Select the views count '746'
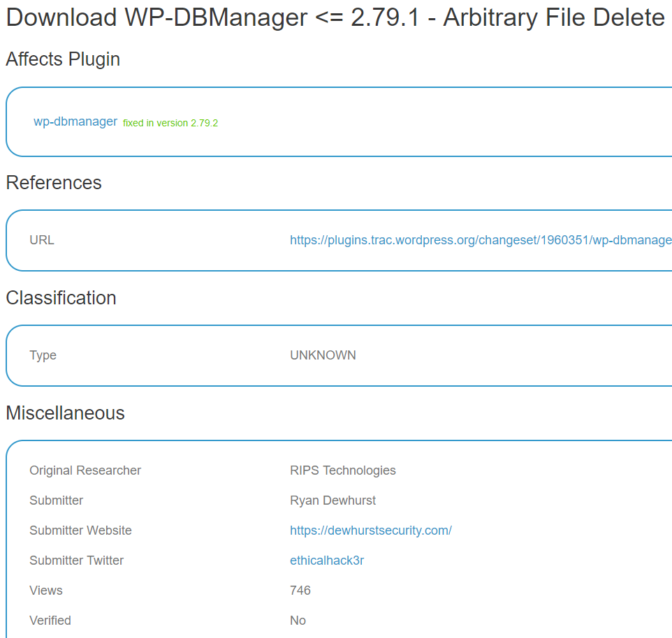The image size is (672, 638). coord(300,591)
